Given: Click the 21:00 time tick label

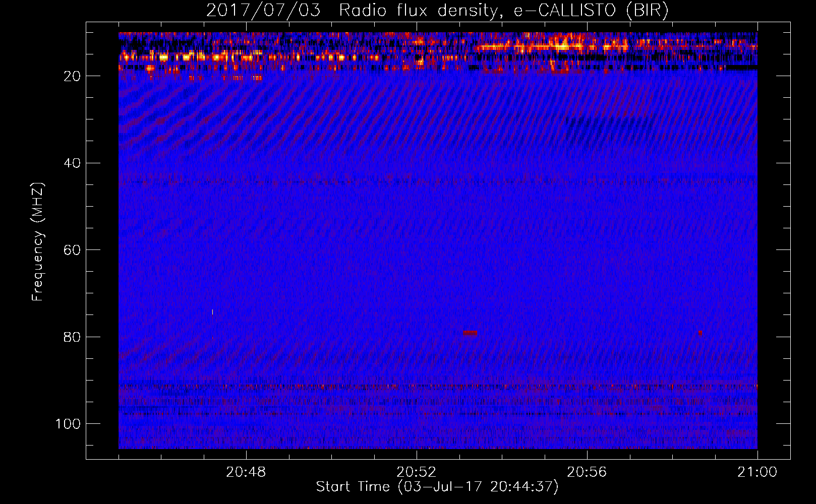Looking at the screenshot, I should click(757, 472).
